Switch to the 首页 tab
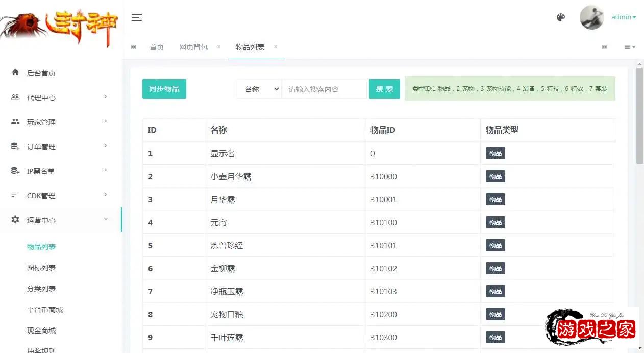This screenshot has width=644, height=353. tap(156, 47)
